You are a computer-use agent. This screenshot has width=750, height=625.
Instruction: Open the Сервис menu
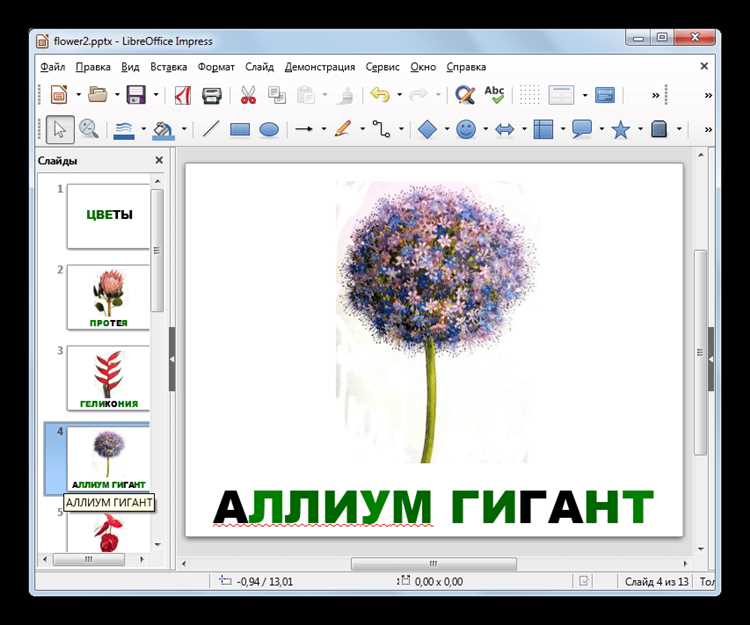point(382,67)
